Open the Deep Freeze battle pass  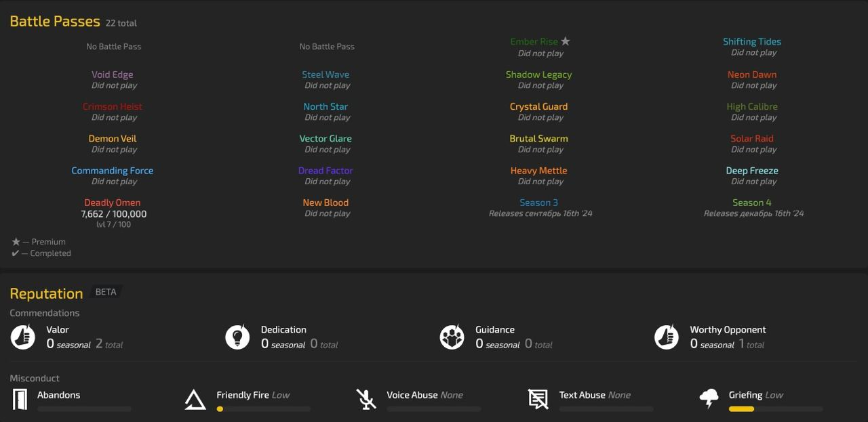pos(752,171)
